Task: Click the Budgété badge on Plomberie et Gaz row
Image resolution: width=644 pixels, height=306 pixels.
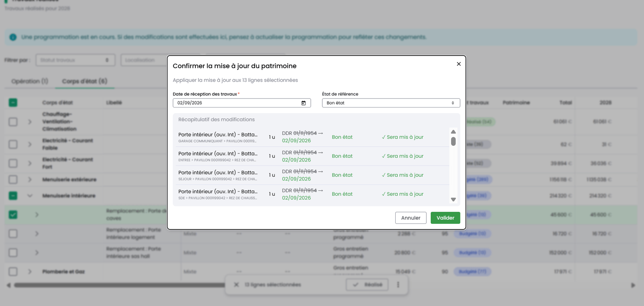Action: tap(473, 271)
